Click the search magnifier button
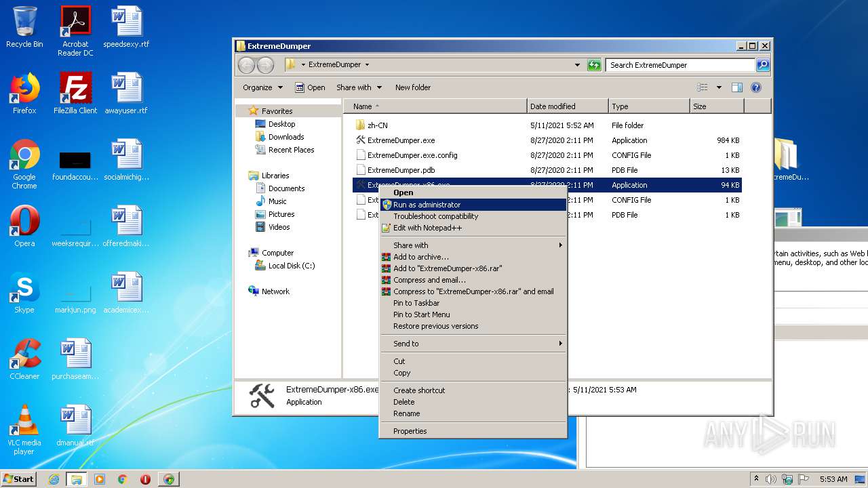The width and height of the screenshot is (868, 488). 763,65
